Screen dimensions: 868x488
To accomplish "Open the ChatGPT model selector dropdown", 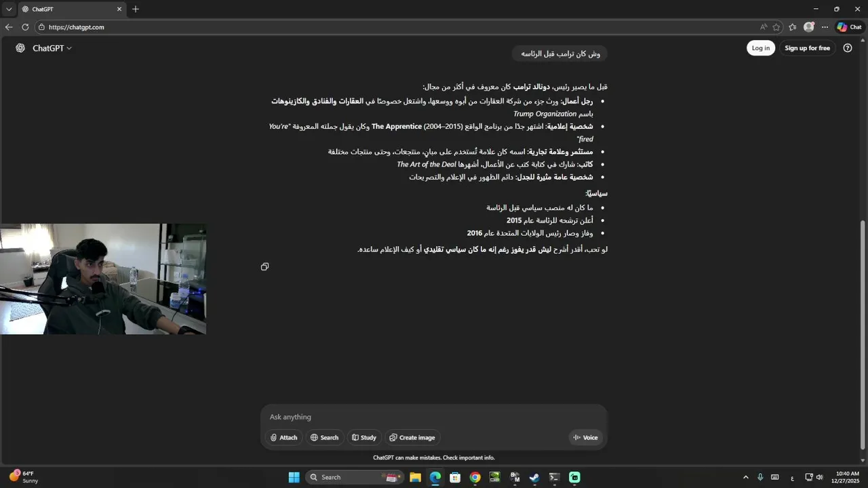I will 52,48.
